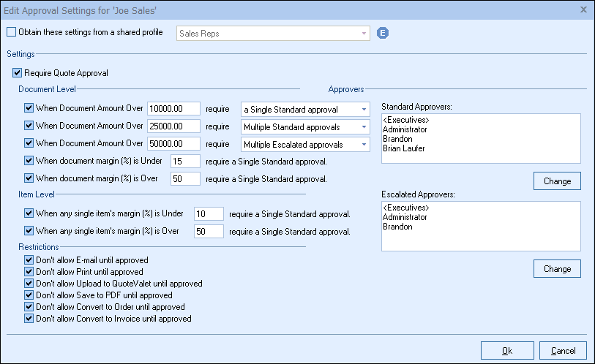Toggle the document margin Under 15 rule

pyautogui.click(x=29, y=161)
